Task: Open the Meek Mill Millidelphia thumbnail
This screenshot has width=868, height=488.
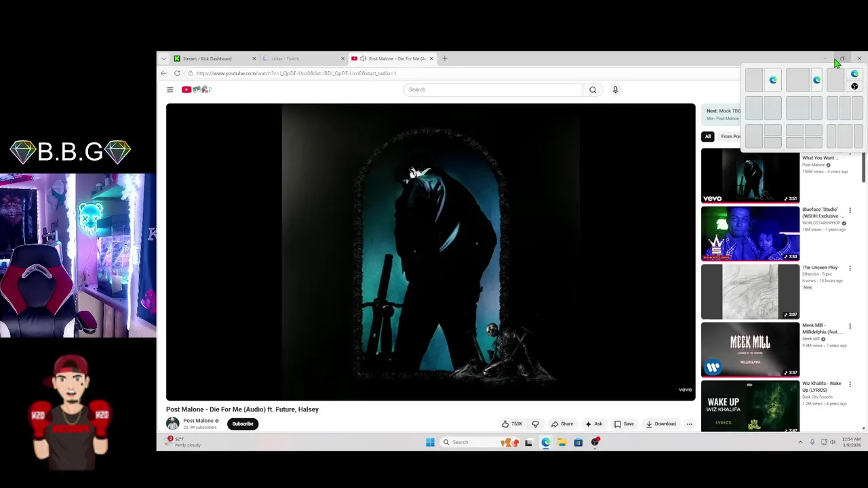Action: 750,349
